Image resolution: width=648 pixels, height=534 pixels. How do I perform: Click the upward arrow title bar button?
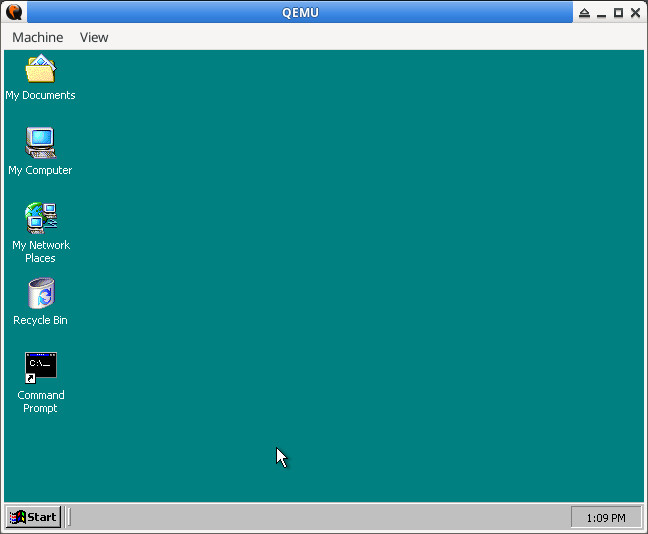click(585, 13)
